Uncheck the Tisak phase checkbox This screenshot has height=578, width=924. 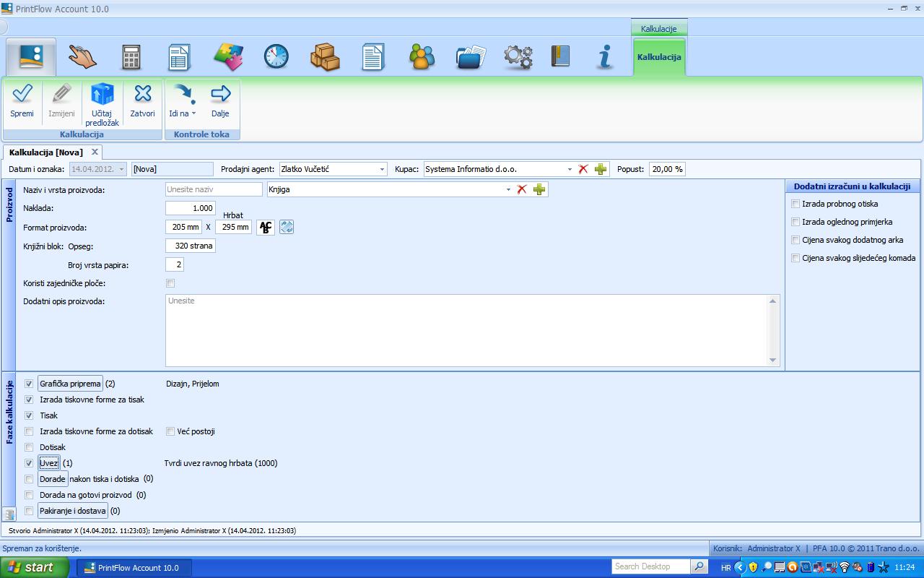pos(29,415)
